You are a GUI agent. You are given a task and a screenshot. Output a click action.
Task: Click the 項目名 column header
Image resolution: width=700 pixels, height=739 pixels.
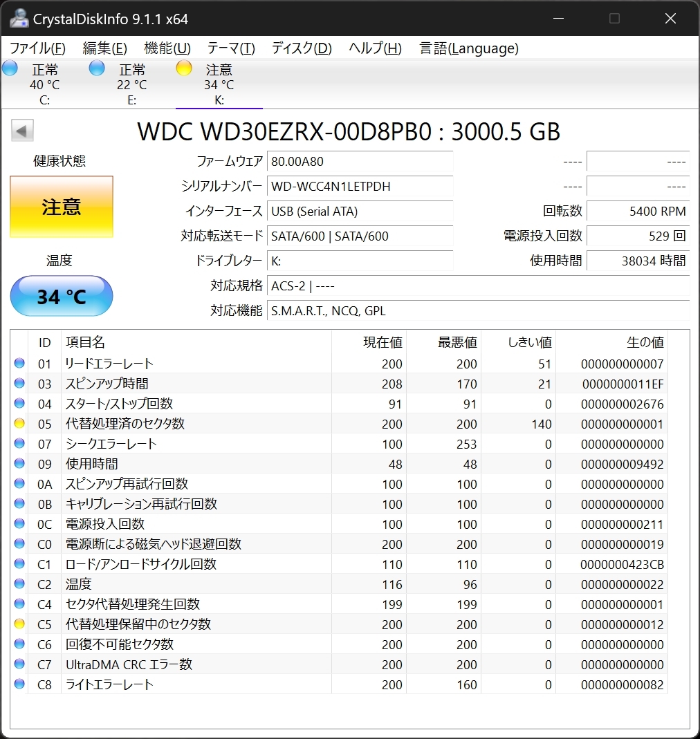196,342
